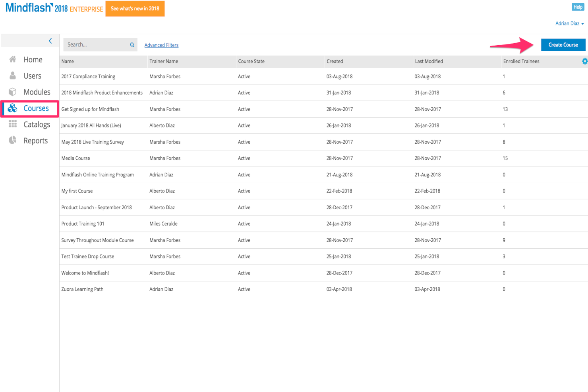The image size is (588, 392).
Task: Open table column settings gear icon
Action: [585, 61]
